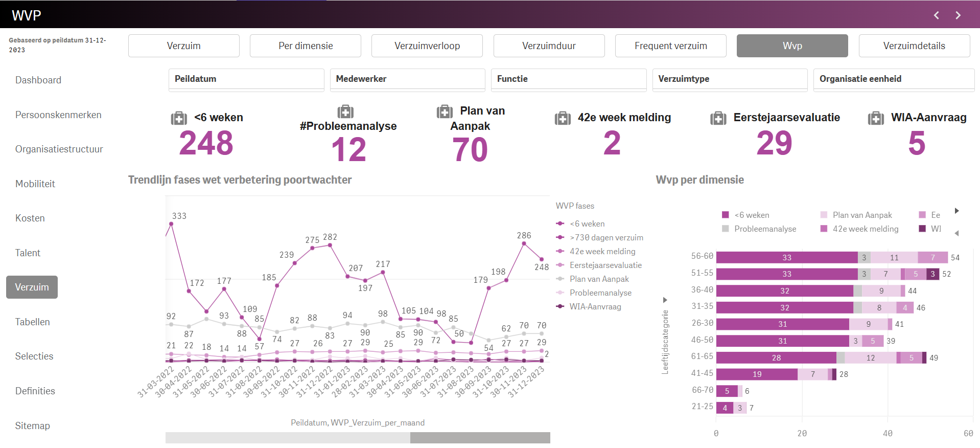Viewport: 980px width, 448px height.
Task: Navigate to Persoonskenmerken in the sidebar
Action: point(58,115)
